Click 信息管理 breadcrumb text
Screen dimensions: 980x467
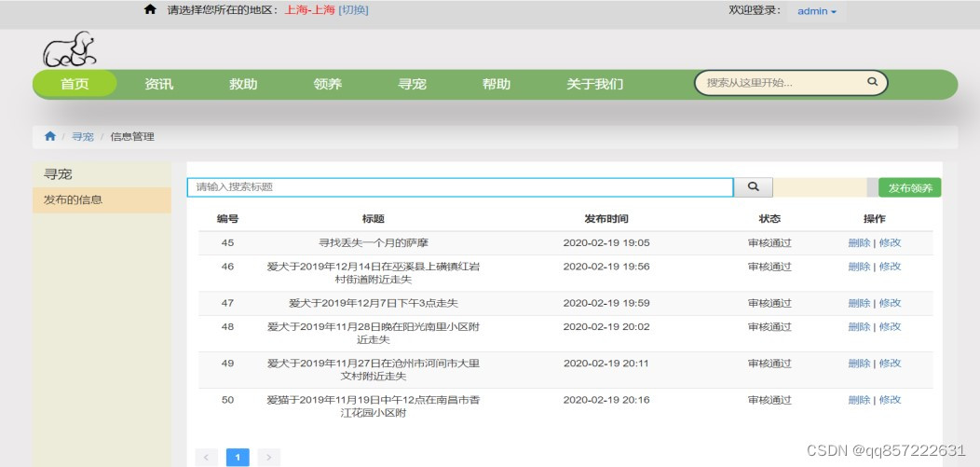132,136
